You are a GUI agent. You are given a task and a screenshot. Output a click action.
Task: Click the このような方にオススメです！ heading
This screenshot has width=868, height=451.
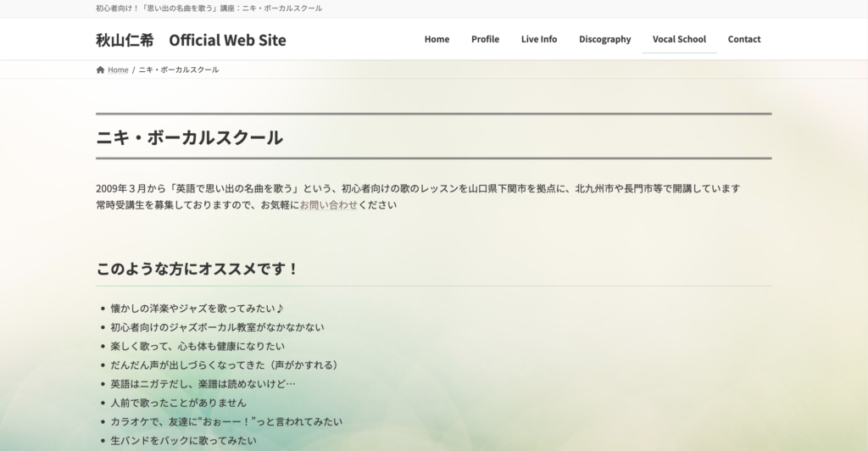point(197,269)
